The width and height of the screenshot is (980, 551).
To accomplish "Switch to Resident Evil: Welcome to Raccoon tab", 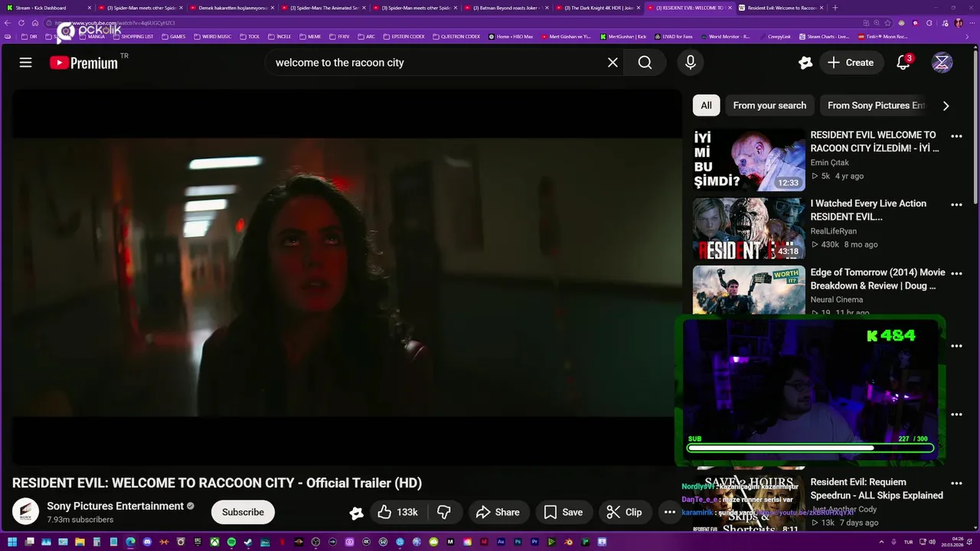I will tap(781, 8).
